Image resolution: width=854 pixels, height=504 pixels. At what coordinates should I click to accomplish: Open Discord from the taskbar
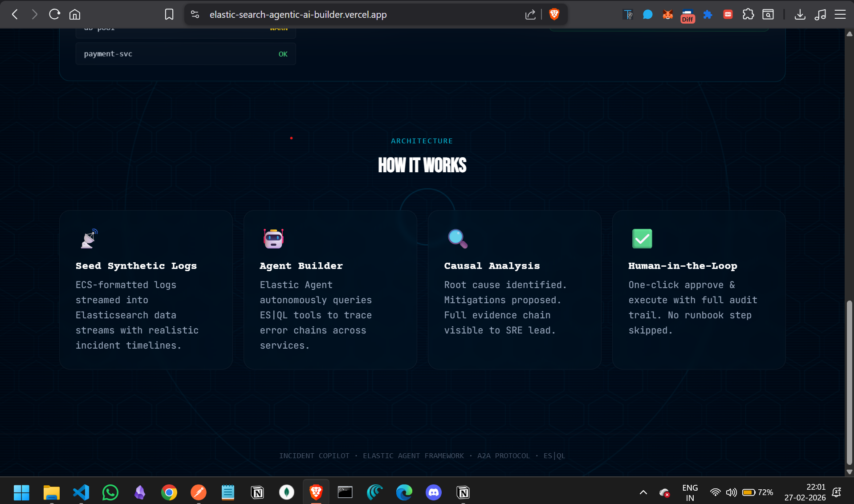[434, 492]
